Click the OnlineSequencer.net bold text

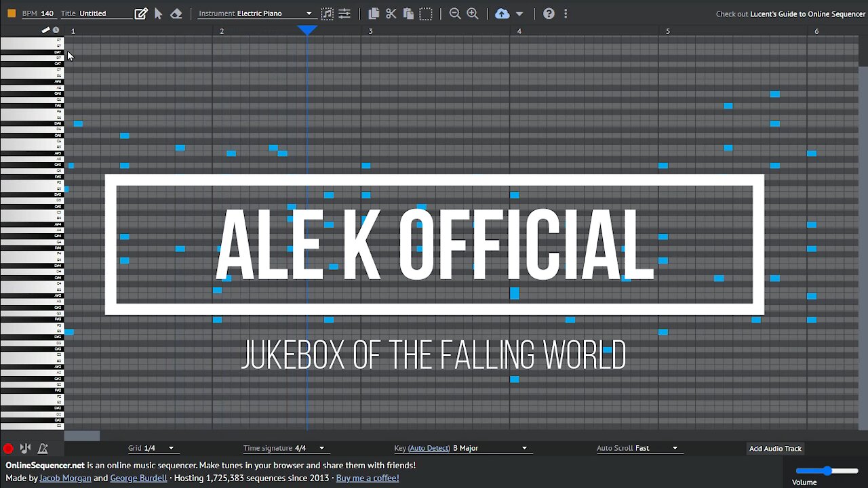click(45, 466)
